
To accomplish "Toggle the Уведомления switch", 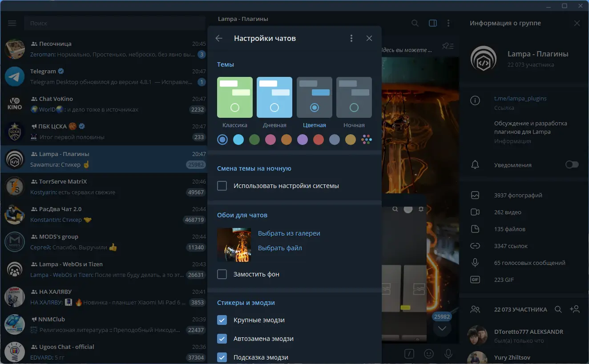I will click(572, 165).
